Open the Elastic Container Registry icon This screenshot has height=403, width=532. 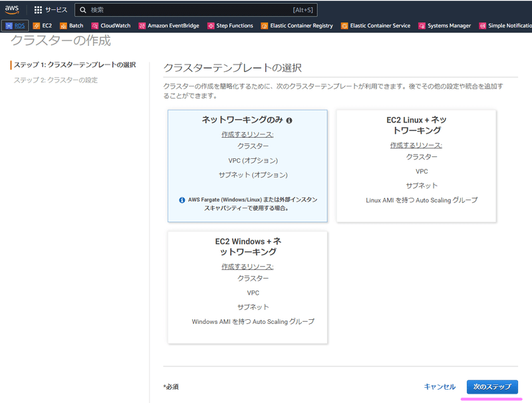tap(264, 26)
